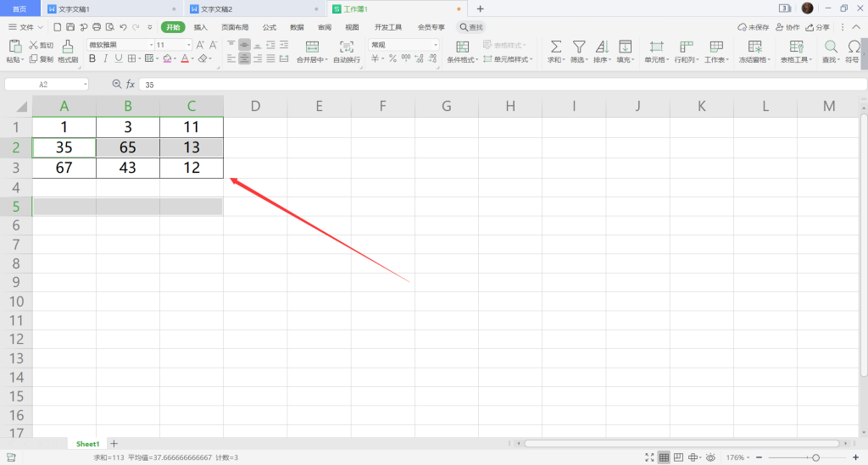Image resolution: width=868 pixels, height=465 pixels.
Task: Click the conditional formatting (条件格式) icon
Action: [462, 47]
